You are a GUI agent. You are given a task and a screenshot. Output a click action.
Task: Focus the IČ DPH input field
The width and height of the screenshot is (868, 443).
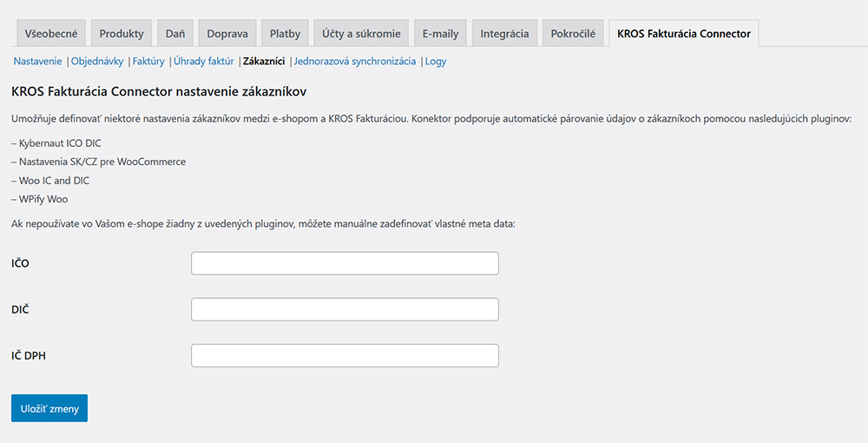pos(345,355)
